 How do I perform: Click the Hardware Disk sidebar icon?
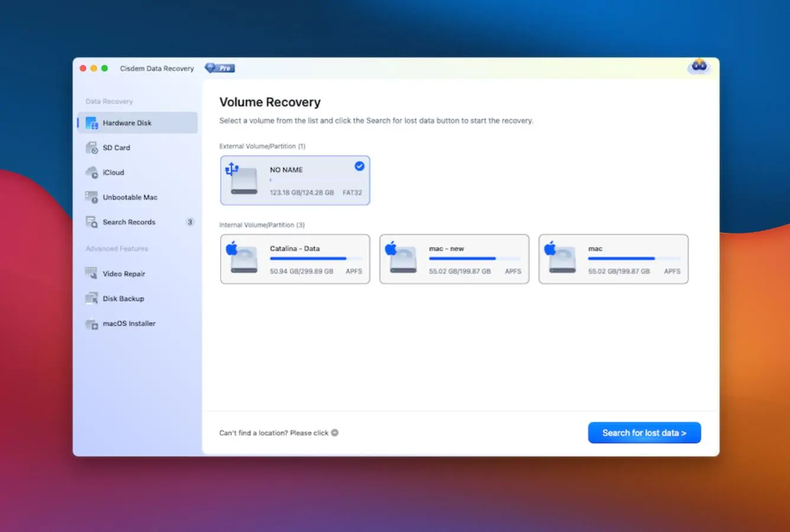click(x=92, y=123)
